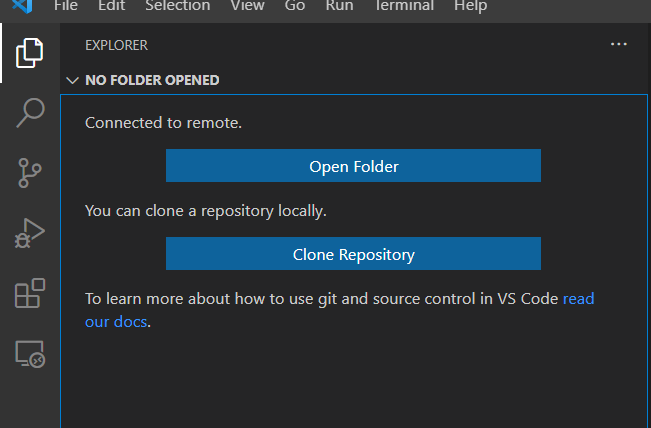Collapse the NO FOLDER OPENED section

71,80
